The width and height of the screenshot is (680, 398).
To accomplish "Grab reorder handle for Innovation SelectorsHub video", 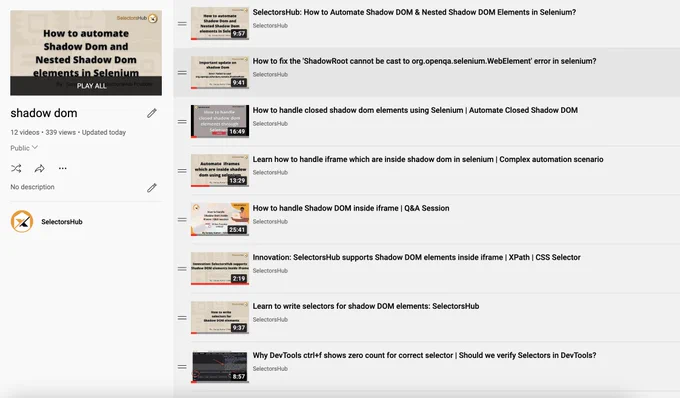I will click(182, 268).
